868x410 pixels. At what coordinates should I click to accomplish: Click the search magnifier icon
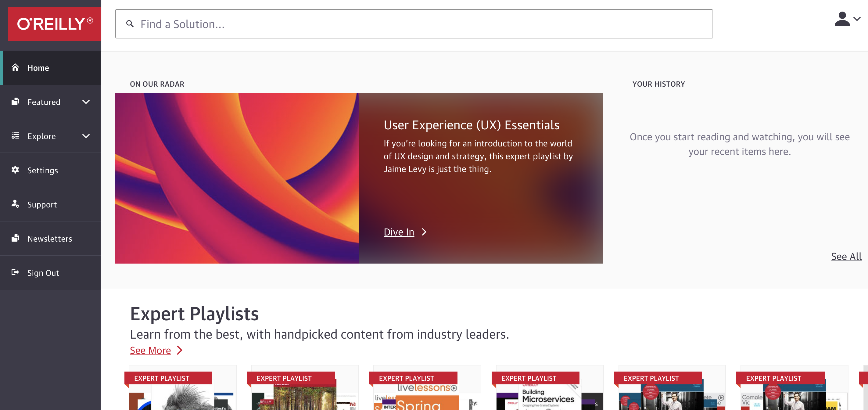130,24
